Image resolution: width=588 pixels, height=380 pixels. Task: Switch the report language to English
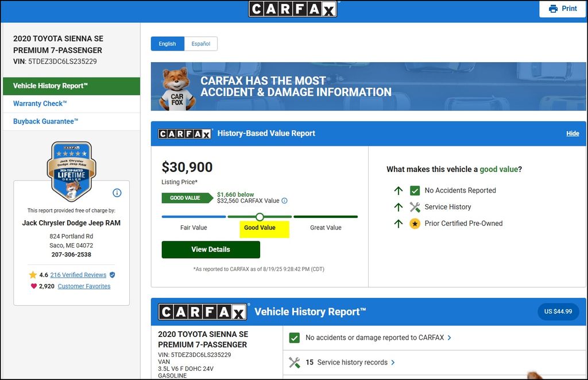click(x=167, y=44)
